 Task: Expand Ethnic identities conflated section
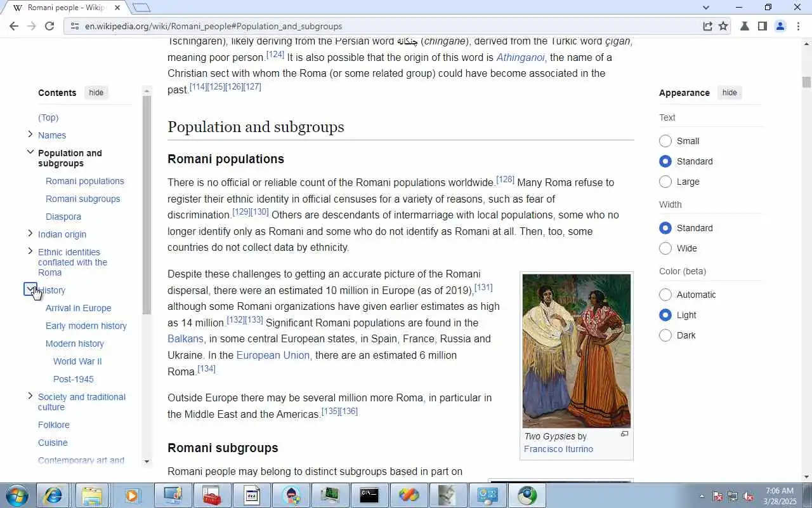click(30, 251)
